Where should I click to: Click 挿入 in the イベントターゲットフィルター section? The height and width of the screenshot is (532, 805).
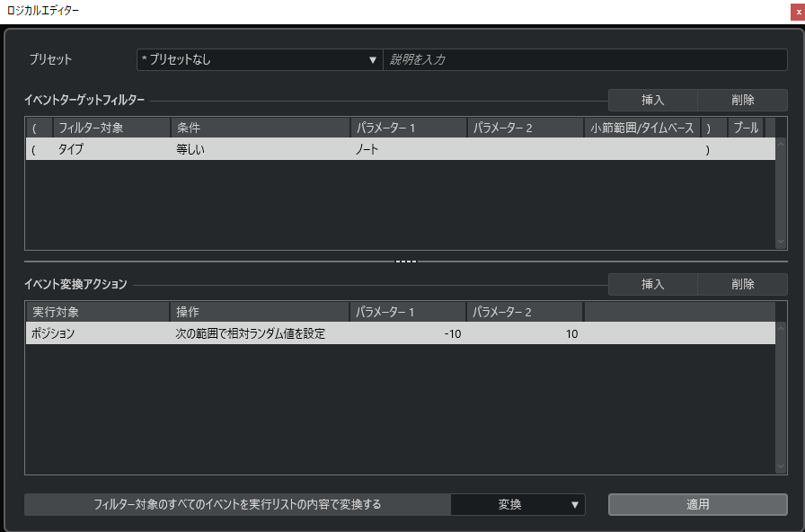(653, 100)
